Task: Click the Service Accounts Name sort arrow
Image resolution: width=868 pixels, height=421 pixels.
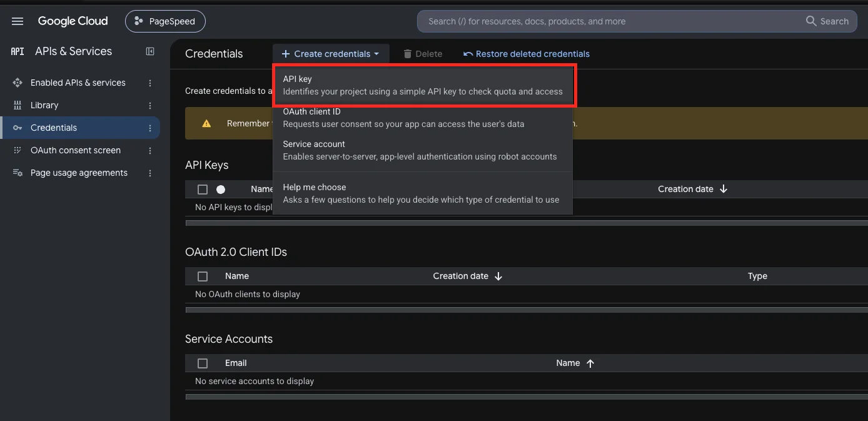Action: coord(590,363)
